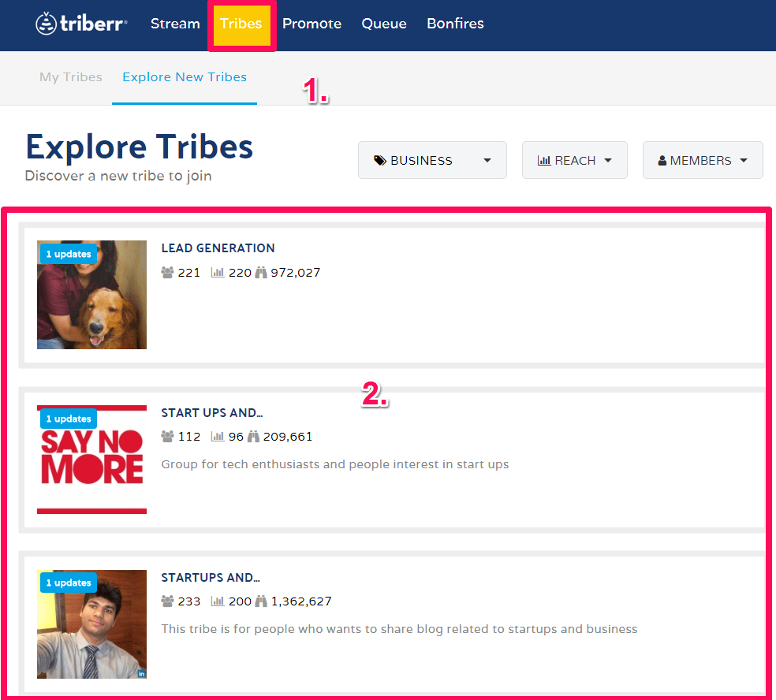Viewport: 776px width, 700px height.
Task: Open Promote in the navigation bar
Action: pos(312,24)
